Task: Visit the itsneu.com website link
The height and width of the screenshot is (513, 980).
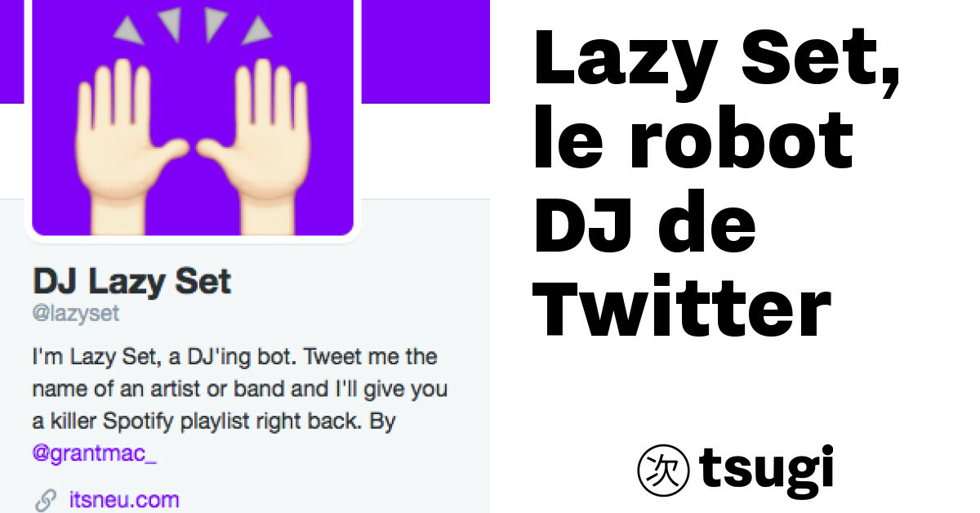Action: pos(123,499)
